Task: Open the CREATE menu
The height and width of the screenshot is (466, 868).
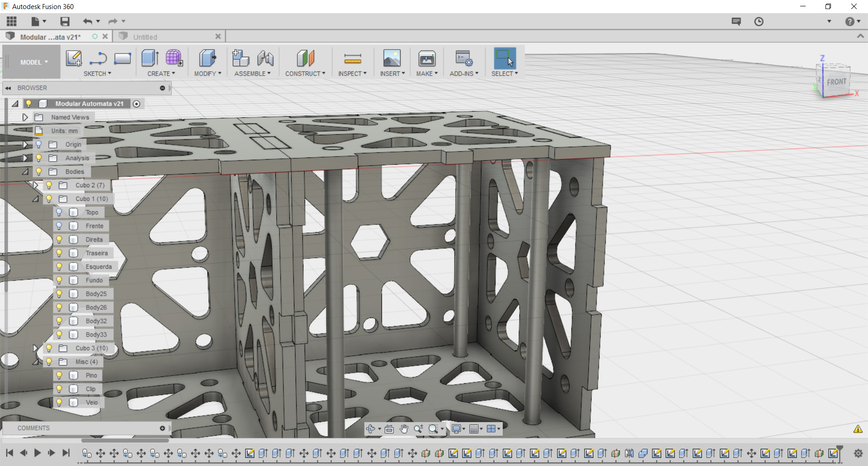Action: click(x=161, y=74)
